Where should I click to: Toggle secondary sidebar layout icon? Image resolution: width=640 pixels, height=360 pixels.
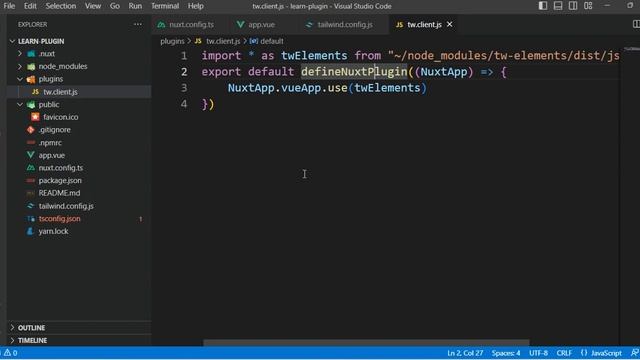coord(573,6)
